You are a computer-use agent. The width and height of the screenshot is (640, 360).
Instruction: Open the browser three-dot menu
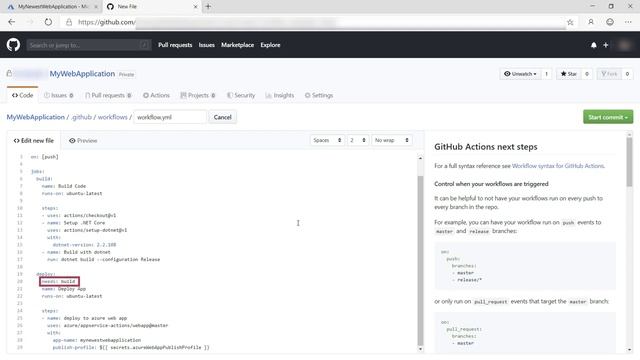[x=628, y=22]
